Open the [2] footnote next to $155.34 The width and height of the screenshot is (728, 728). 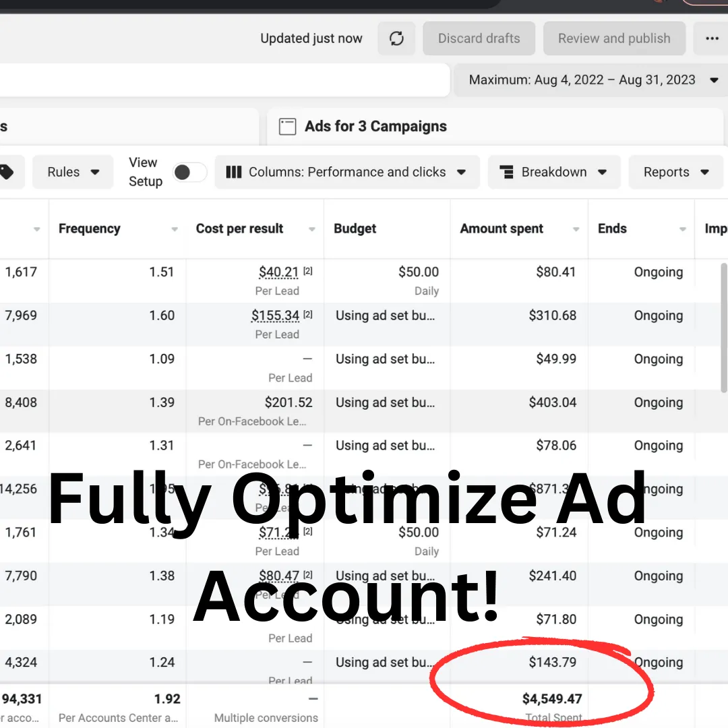[308, 315]
